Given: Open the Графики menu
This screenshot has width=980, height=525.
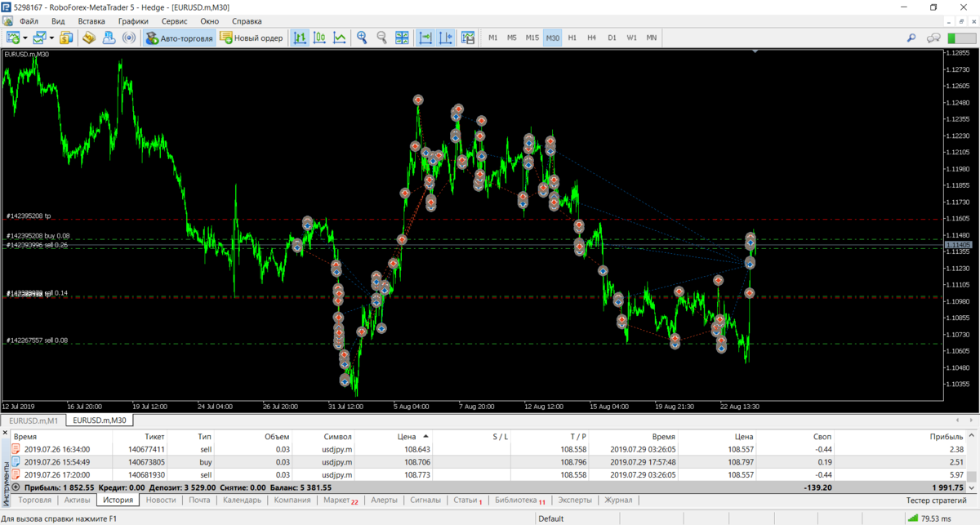Looking at the screenshot, I should [133, 21].
